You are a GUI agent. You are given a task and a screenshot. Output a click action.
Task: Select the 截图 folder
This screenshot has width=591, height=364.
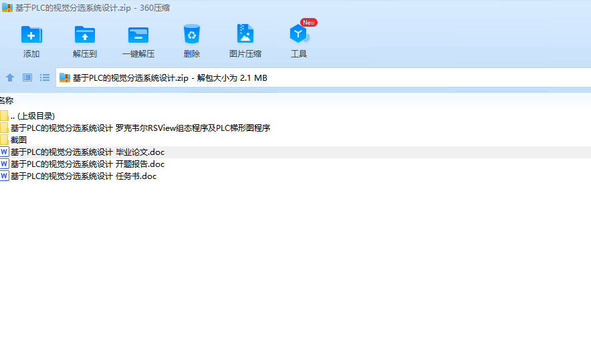[x=295, y=140]
